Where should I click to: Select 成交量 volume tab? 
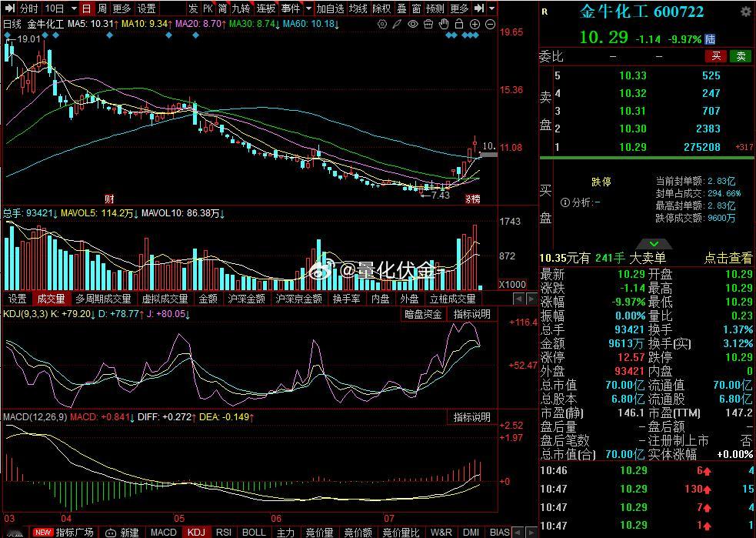(51, 299)
